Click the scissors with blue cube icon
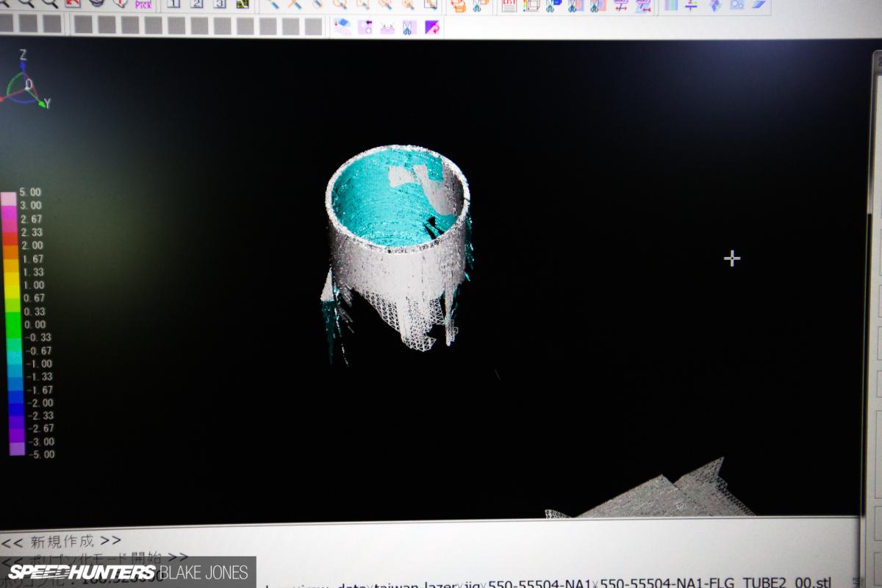 pos(554,4)
